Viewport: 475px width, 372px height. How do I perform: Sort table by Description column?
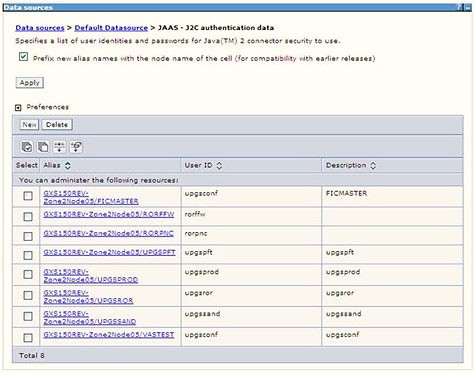pyautogui.click(x=373, y=165)
